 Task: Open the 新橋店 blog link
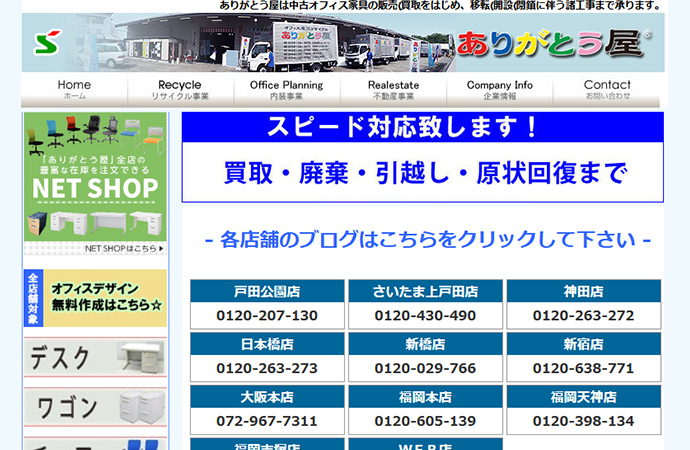point(426,344)
